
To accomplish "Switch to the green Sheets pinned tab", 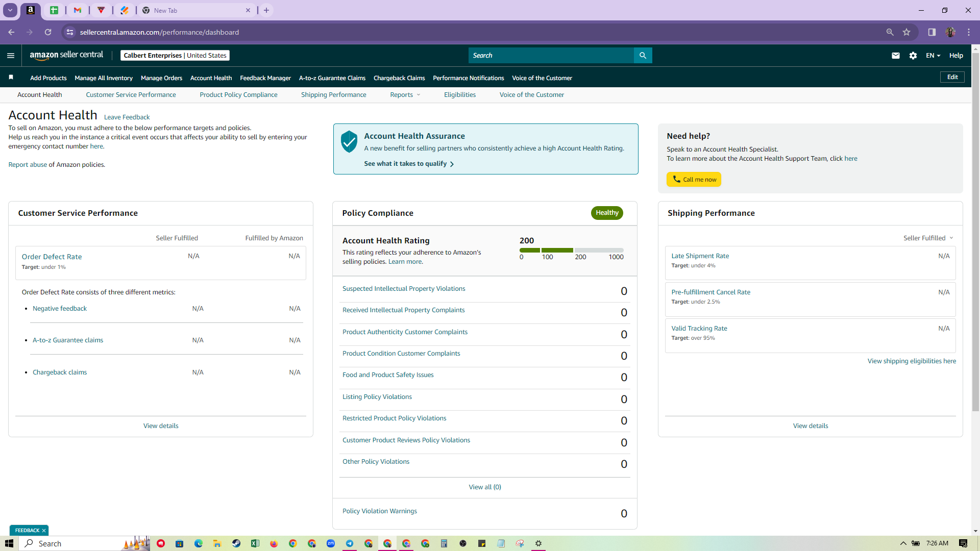I will pyautogui.click(x=54, y=10).
